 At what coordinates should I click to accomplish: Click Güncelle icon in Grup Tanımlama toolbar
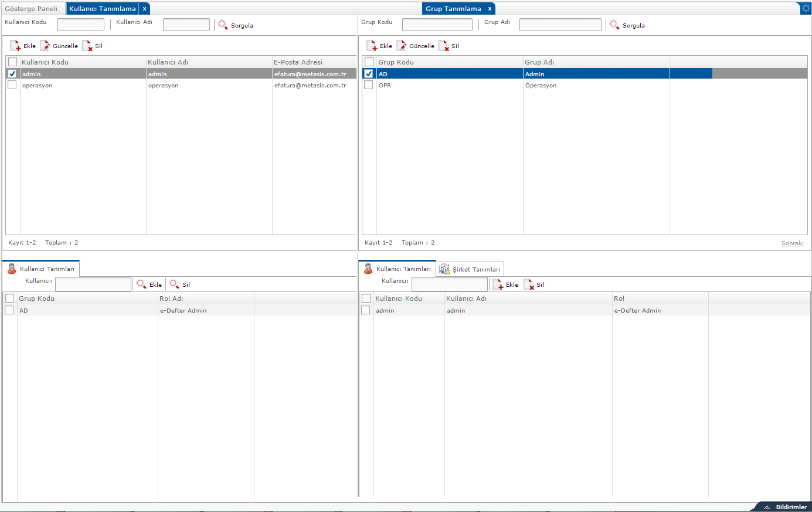pyautogui.click(x=402, y=46)
